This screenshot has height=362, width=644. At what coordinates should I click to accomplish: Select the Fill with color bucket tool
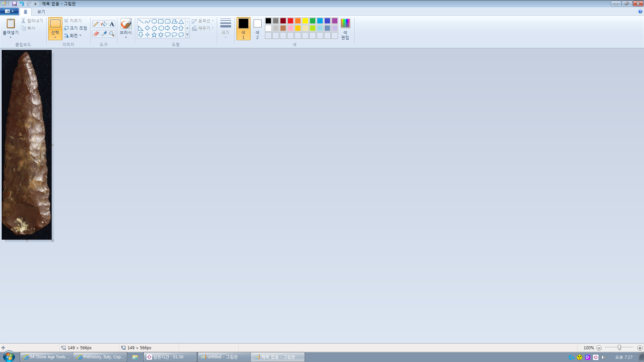pyautogui.click(x=104, y=24)
